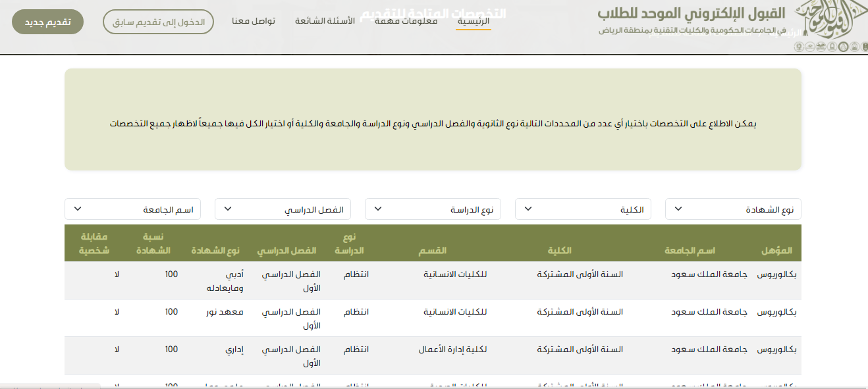Click the الفصل الدراسي table column header

pos(286,251)
